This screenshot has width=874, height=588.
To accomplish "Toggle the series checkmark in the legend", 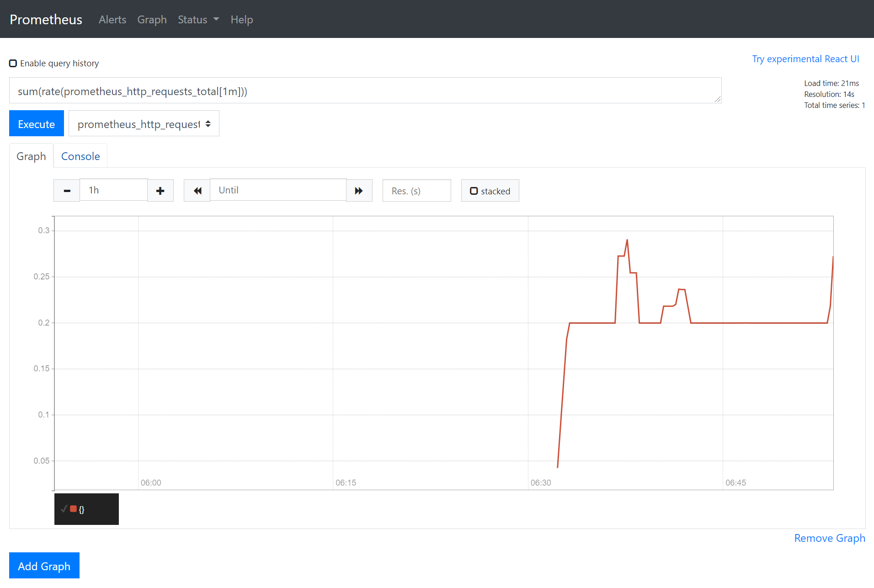I will (x=64, y=508).
